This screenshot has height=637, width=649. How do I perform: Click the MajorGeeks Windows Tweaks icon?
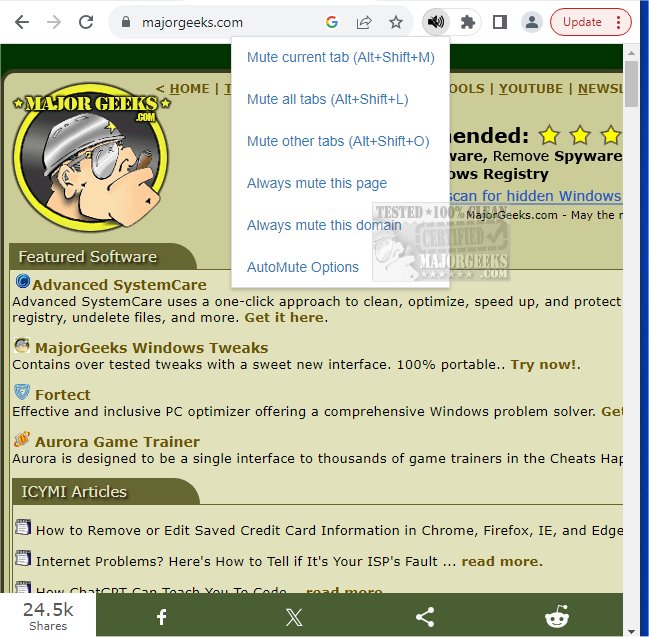(x=22, y=346)
